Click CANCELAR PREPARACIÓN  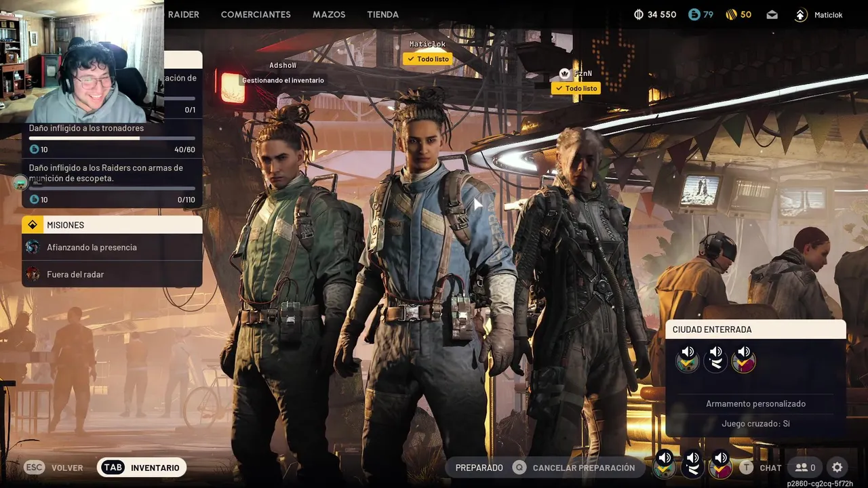[584, 468]
